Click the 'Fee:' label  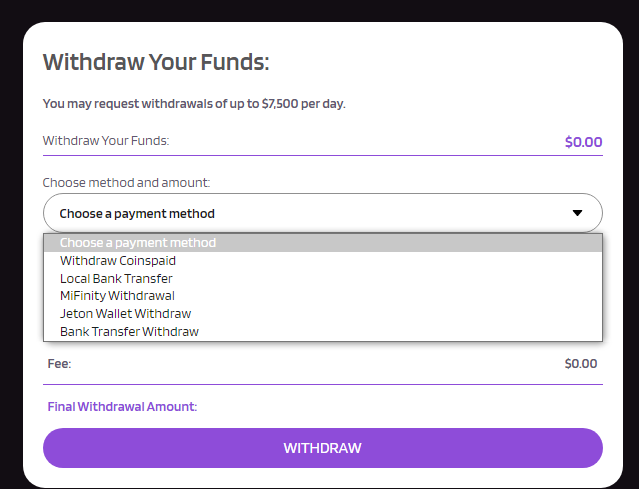tap(60, 364)
